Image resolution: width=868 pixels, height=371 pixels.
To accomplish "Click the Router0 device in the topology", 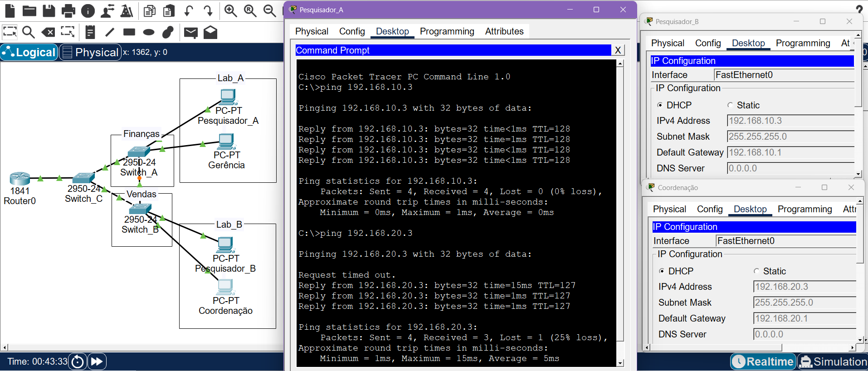I will coord(20,178).
